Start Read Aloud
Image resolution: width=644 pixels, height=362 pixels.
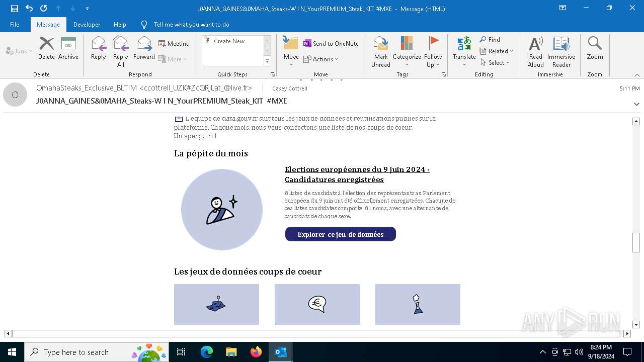pyautogui.click(x=536, y=51)
